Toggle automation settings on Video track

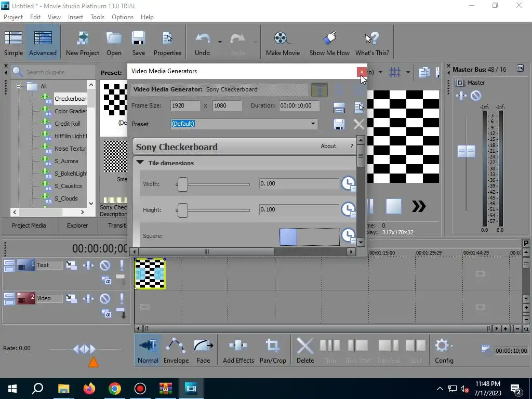(88, 298)
